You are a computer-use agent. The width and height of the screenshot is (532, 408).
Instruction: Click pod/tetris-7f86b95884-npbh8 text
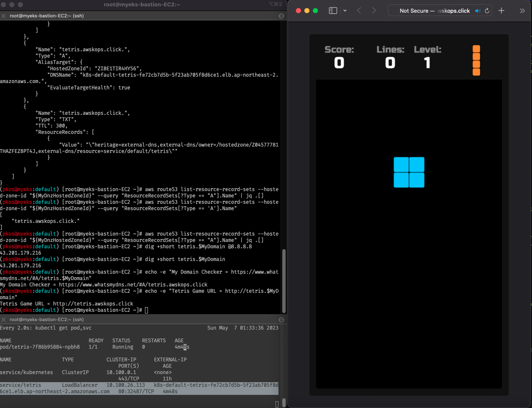[40, 347]
